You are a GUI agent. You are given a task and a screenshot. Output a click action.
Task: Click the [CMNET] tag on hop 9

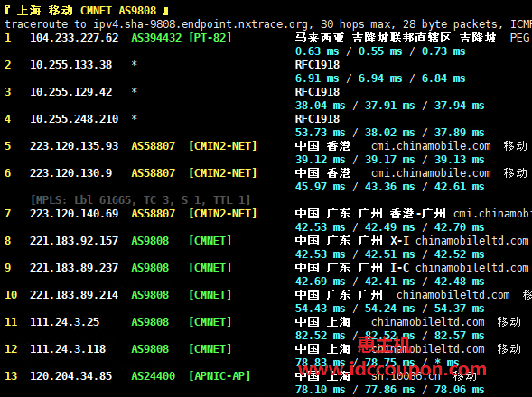pyautogui.click(x=210, y=268)
